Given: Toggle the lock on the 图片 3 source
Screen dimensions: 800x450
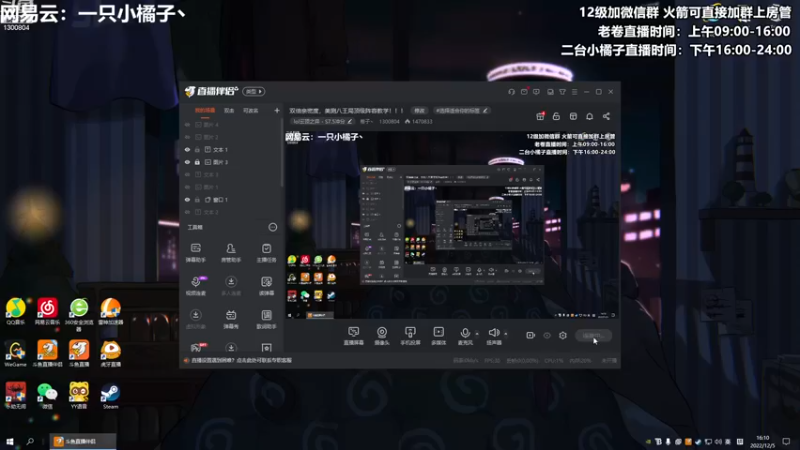Looking at the screenshot, I should pos(197,162).
